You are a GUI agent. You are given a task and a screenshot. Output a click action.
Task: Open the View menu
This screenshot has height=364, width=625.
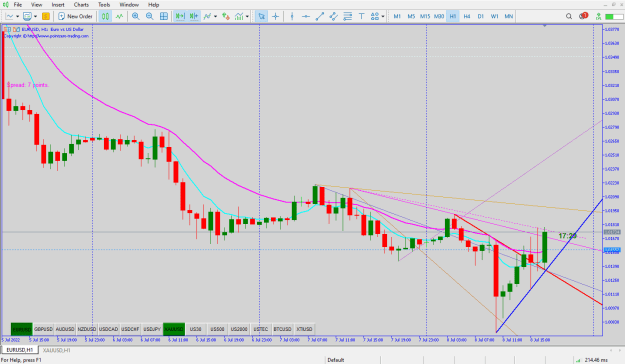[x=36, y=5]
